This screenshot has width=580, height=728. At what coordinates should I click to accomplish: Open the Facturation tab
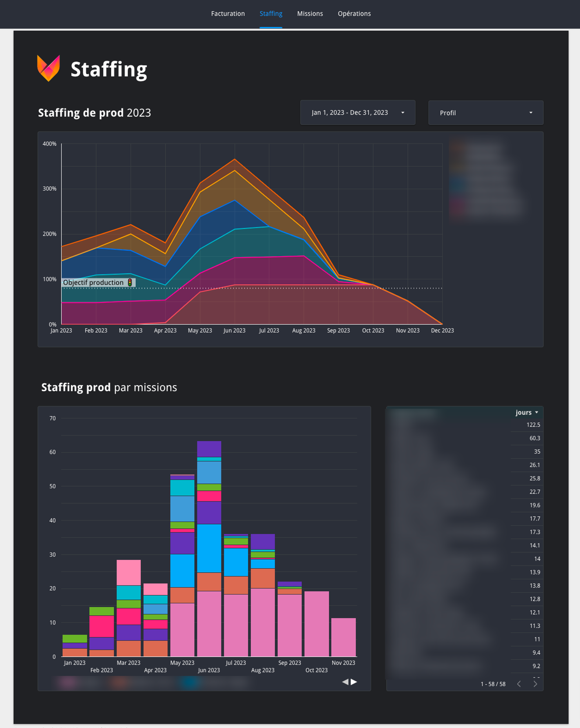(228, 14)
